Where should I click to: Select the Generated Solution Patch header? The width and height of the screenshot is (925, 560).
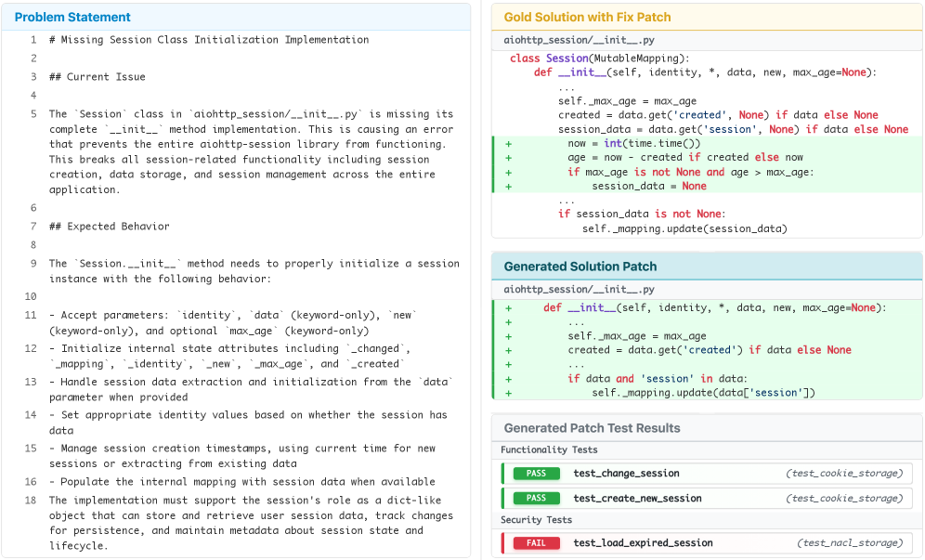tap(580, 267)
